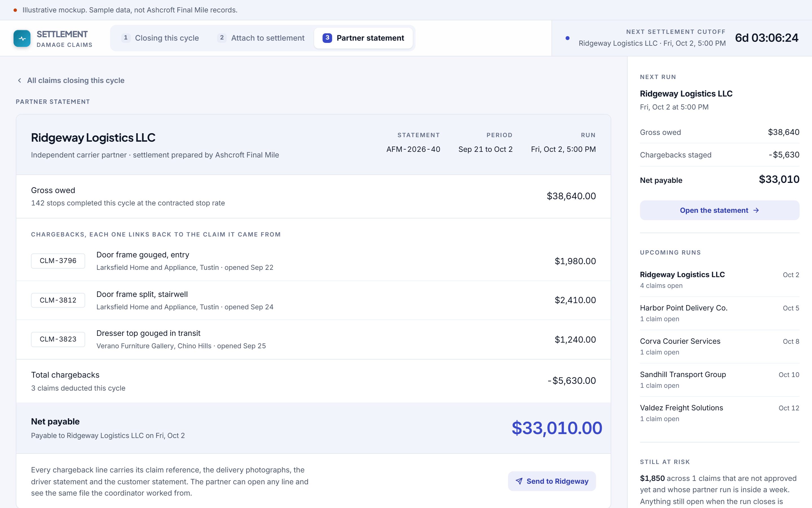Click the Sep 21 to Oct 2 period
This screenshot has width=812, height=508.
[x=485, y=149]
